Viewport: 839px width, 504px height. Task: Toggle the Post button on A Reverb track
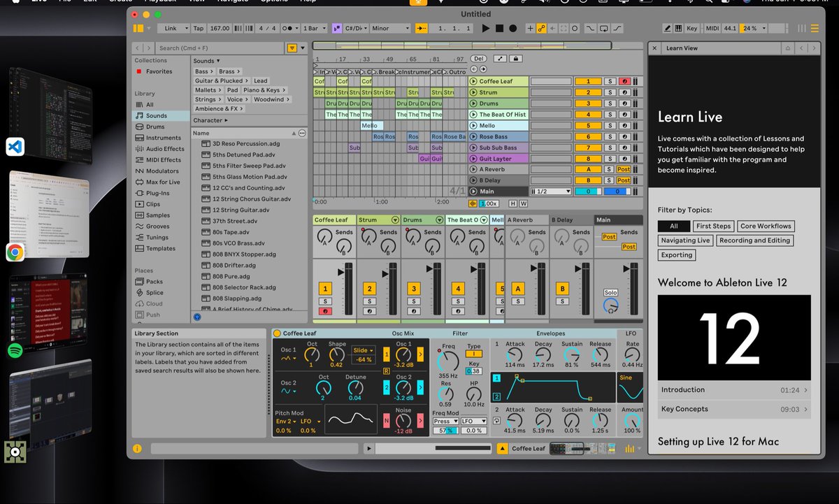pos(623,169)
